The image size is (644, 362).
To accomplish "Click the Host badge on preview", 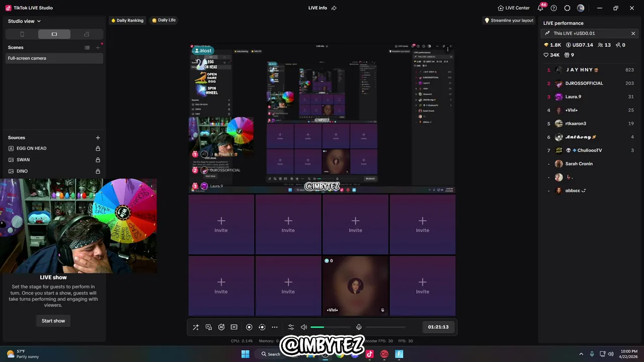I will [x=203, y=51].
